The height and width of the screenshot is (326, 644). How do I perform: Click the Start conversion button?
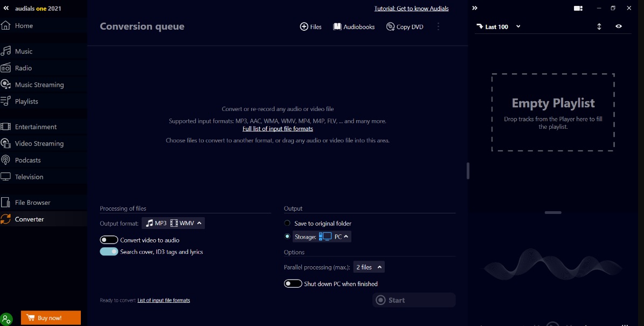(414, 300)
